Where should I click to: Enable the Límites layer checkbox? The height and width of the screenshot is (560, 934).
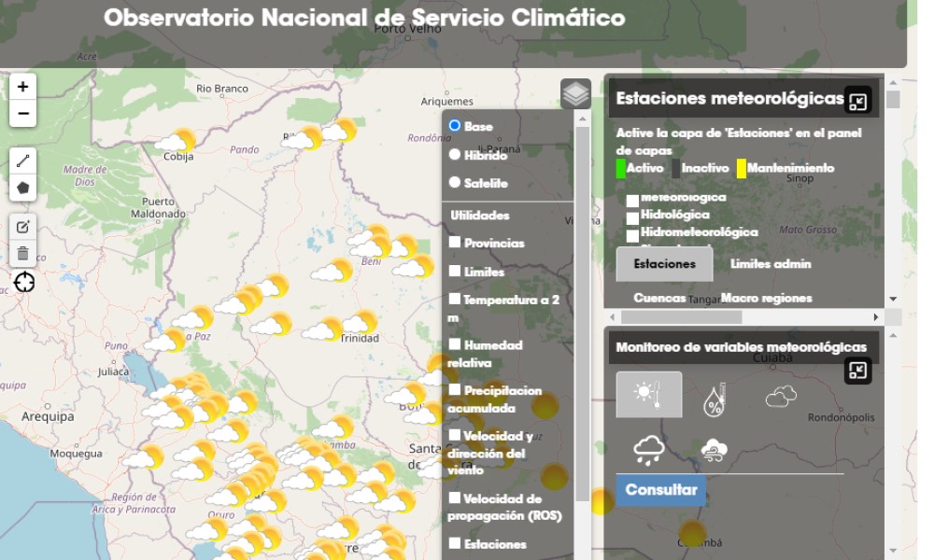tap(455, 270)
